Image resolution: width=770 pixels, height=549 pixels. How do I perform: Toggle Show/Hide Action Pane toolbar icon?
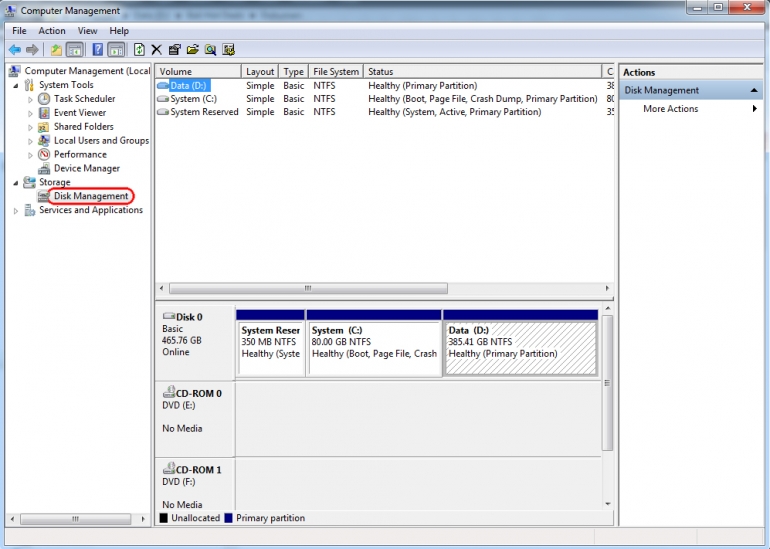(x=116, y=50)
